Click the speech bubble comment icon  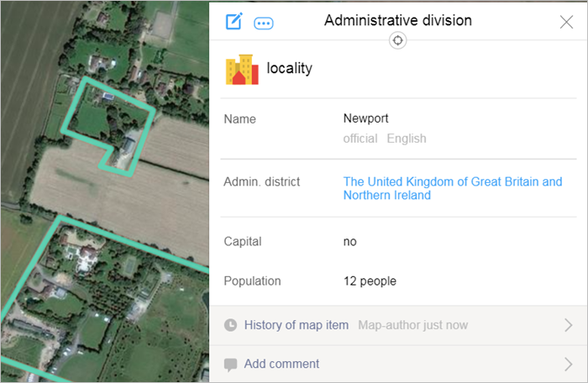click(231, 365)
